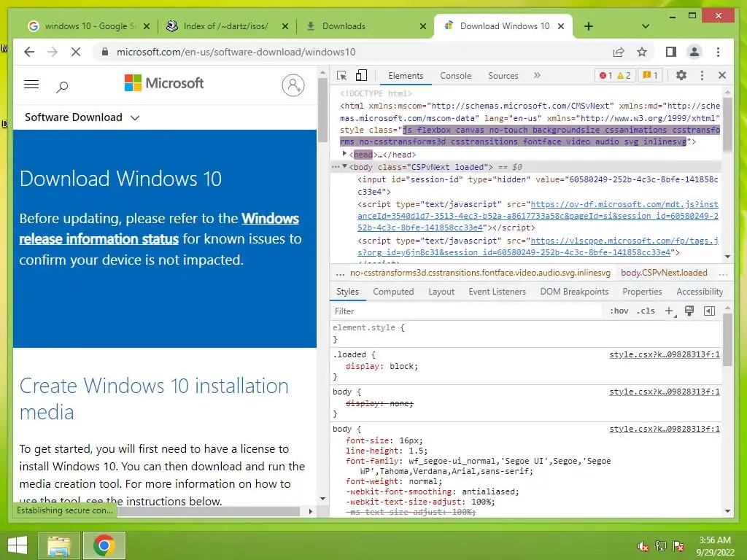Open the tab search dropdown arrow
Image resolution: width=747 pixels, height=560 pixels.
point(645,26)
